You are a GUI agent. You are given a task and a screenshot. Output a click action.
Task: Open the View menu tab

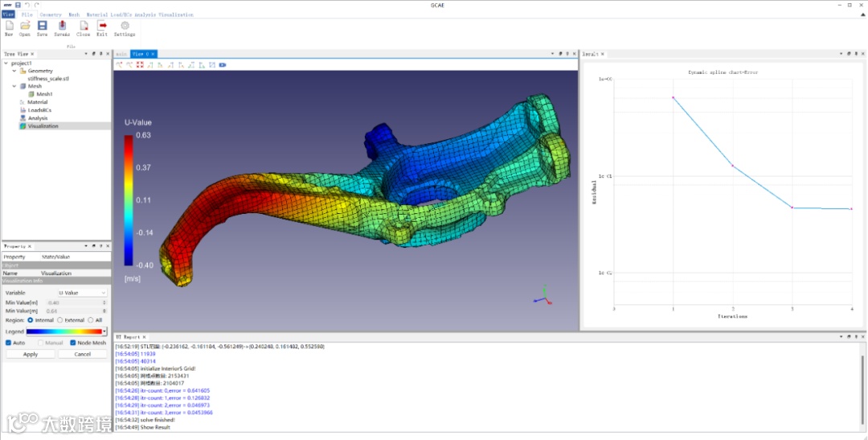tap(8, 14)
